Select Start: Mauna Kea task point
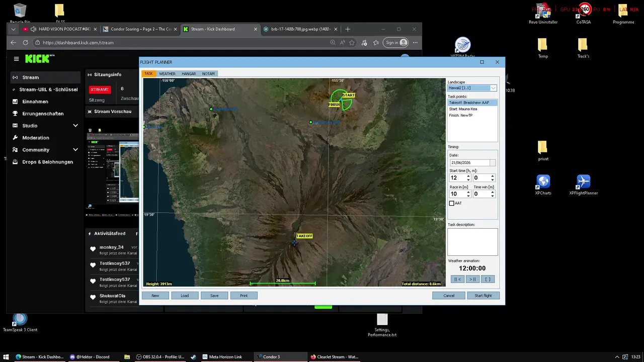Screen dimensions: 644x362 coord(463,109)
